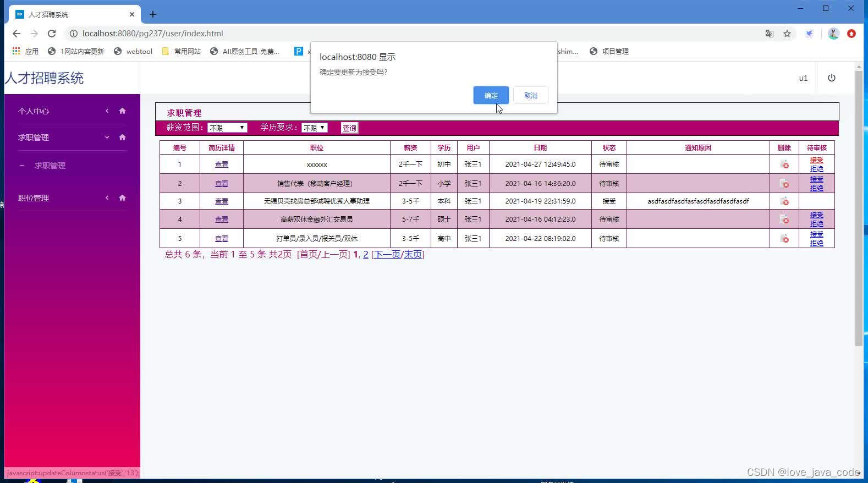Screen dimensions: 868x483
Task: Click chevron next to 职位管理
Action: [107, 197]
